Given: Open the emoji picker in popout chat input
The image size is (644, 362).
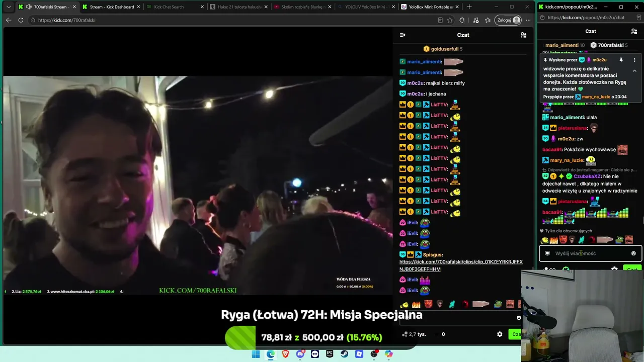Looking at the screenshot, I should pos(633,253).
